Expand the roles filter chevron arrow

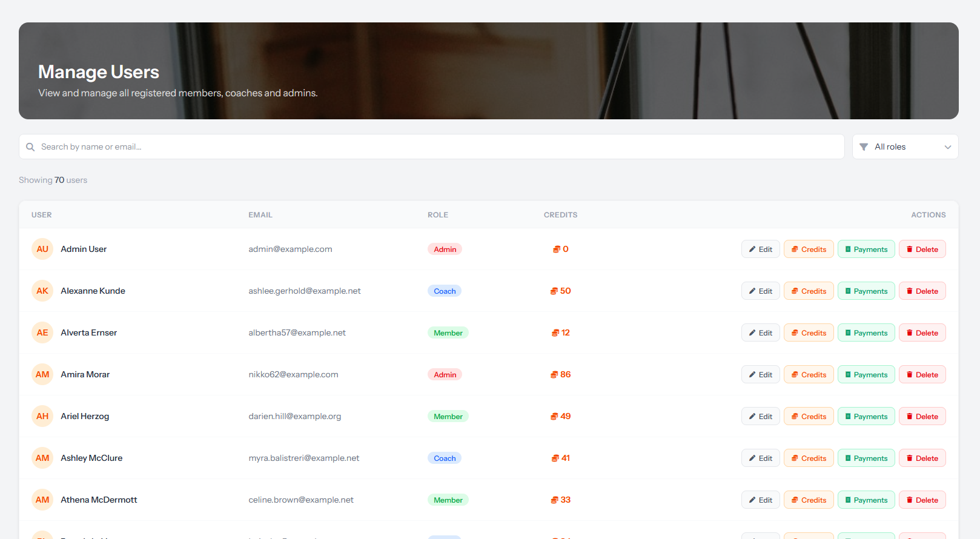tap(948, 147)
